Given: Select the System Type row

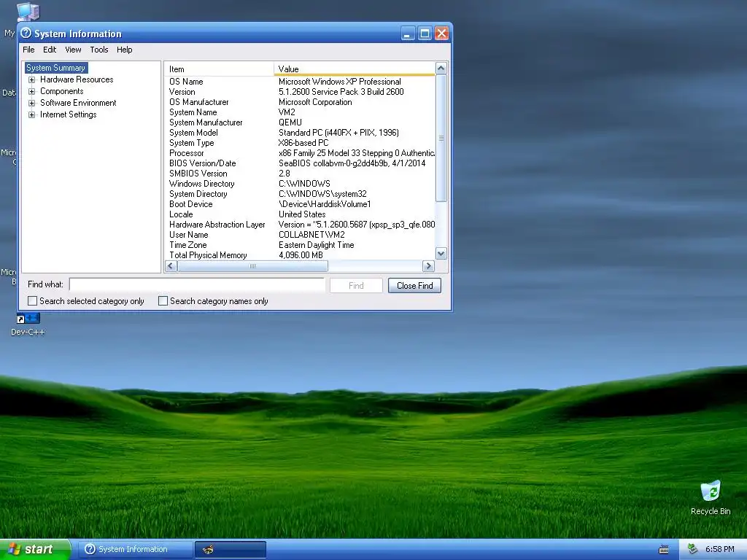Looking at the screenshot, I should 300,143.
